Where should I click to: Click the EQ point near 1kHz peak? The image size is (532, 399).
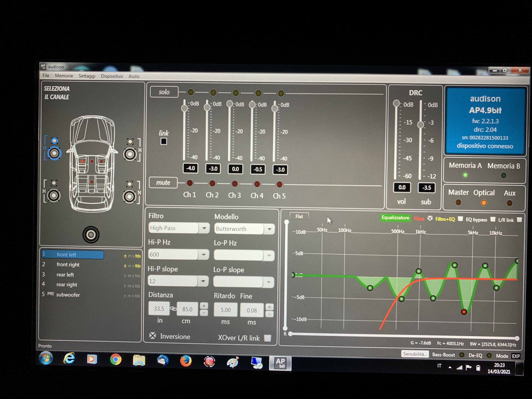(419, 271)
